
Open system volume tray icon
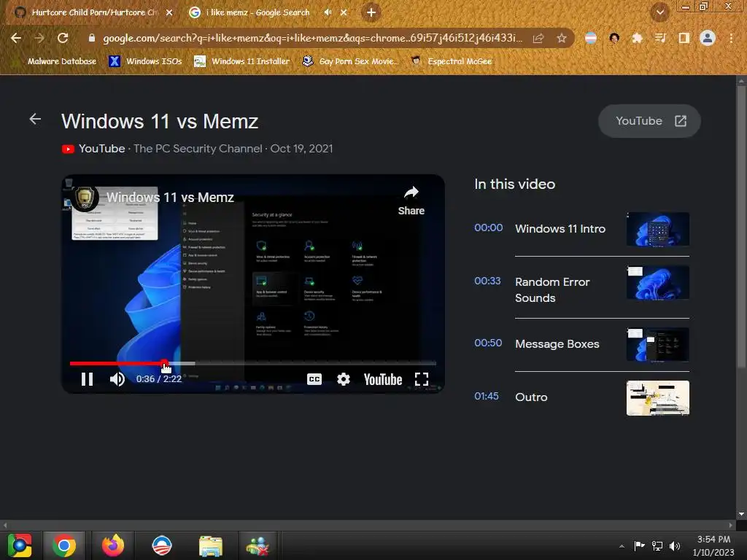(675, 545)
